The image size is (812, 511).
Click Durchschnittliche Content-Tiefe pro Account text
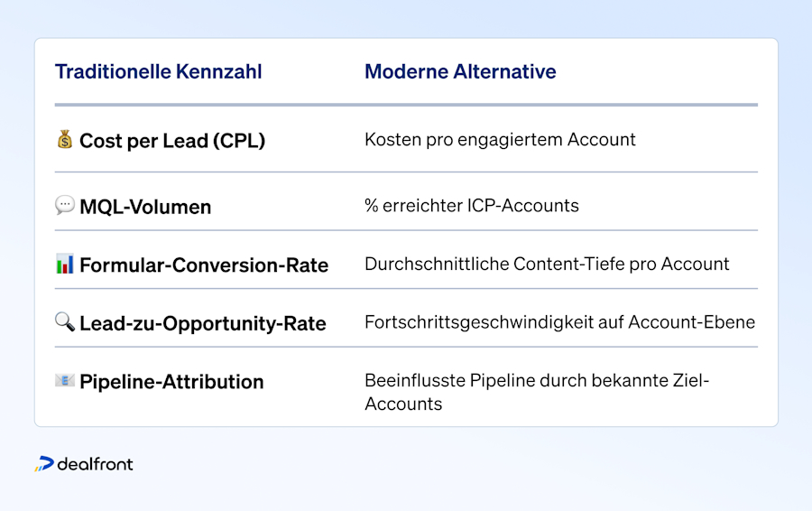[x=547, y=264]
